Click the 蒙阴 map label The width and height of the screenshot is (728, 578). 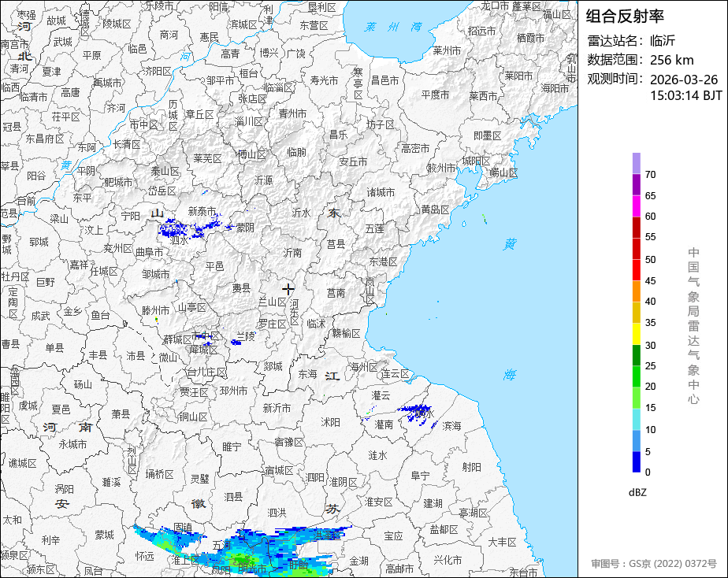coord(245,228)
